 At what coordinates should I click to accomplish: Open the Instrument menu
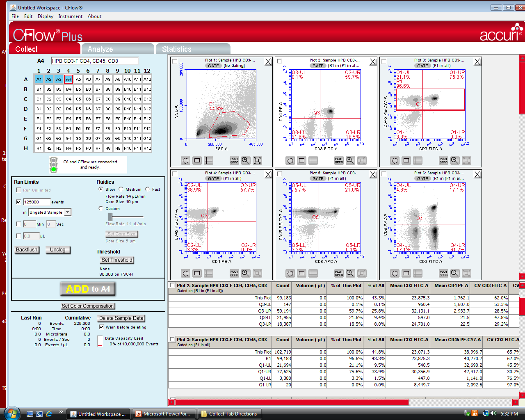pyautogui.click(x=70, y=16)
